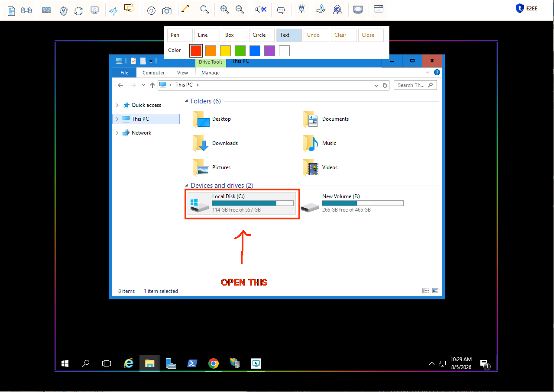Screen dimensions: 554x392
Task: Toggle the pencil annotation icon
Action: (185, 9)
